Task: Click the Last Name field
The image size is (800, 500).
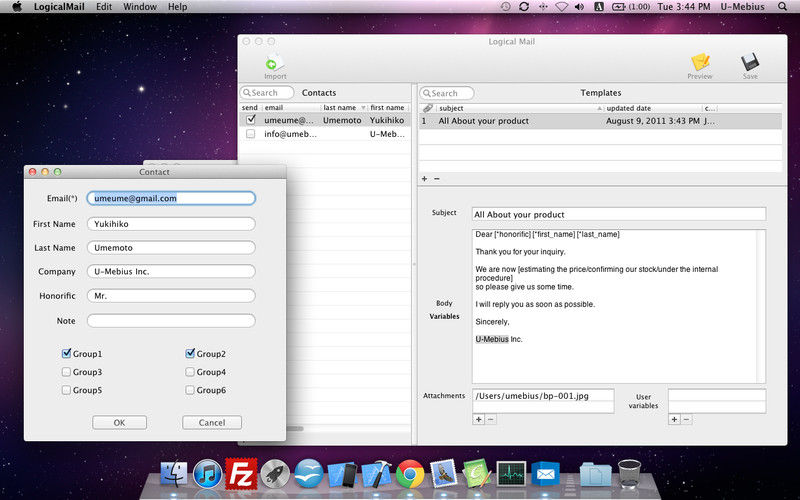Action: click(x=171, y=247)
